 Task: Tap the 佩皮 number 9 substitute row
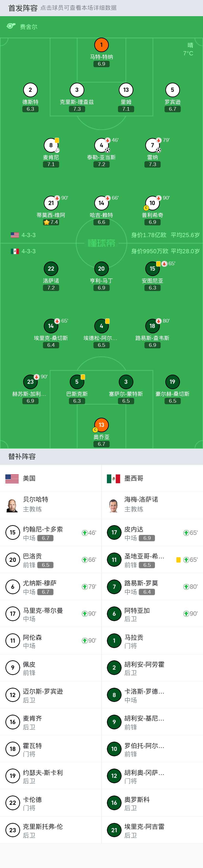click(51, 668)
